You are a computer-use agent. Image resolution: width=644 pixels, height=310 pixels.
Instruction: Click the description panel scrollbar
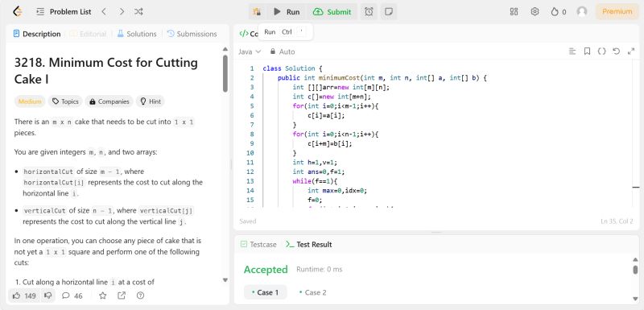(x=225, y=74)
